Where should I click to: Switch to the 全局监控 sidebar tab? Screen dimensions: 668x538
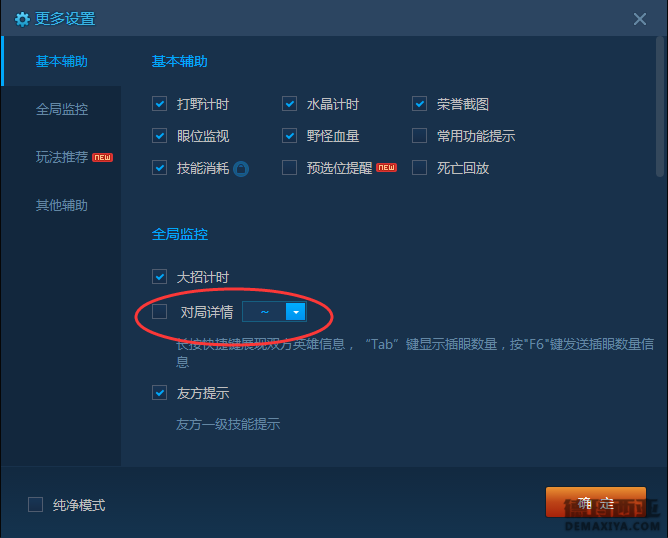[x=62, y=109]
